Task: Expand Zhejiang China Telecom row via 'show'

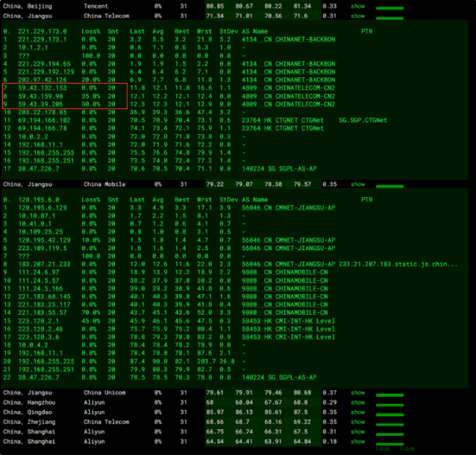Action: tap(358, 422)
